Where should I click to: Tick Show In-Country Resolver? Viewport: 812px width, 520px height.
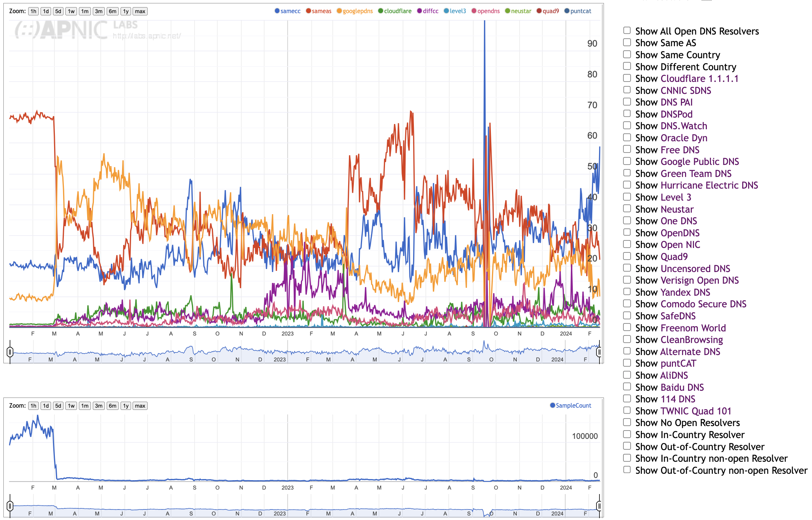point(627,434)
